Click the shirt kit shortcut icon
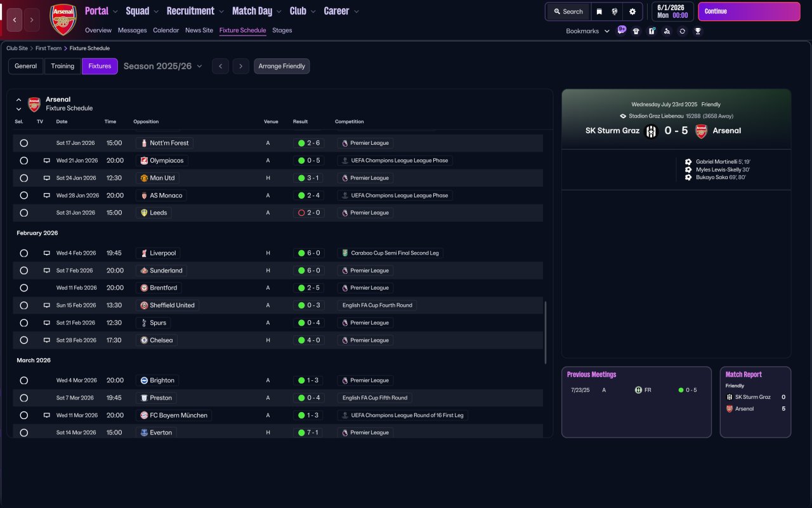Viewport: 812px width, 508px height. click(636, 31)
